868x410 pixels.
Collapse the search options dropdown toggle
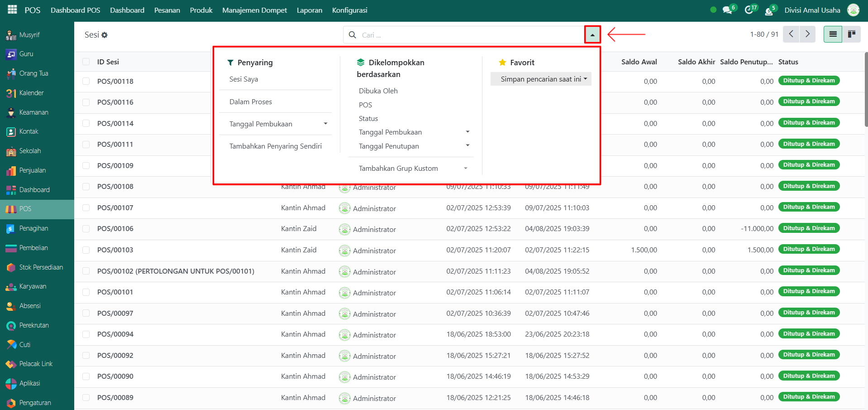[x=592, y=35]
